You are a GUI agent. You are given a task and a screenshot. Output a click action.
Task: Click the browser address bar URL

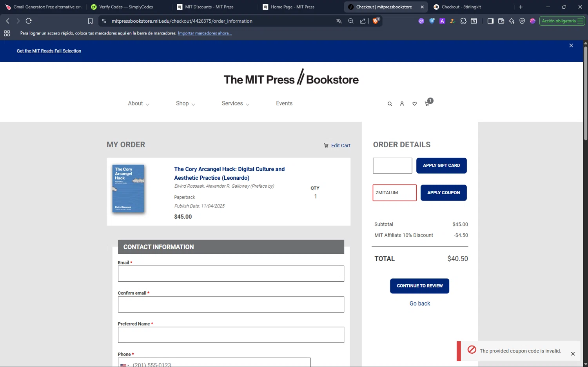[x=182, y=21]
